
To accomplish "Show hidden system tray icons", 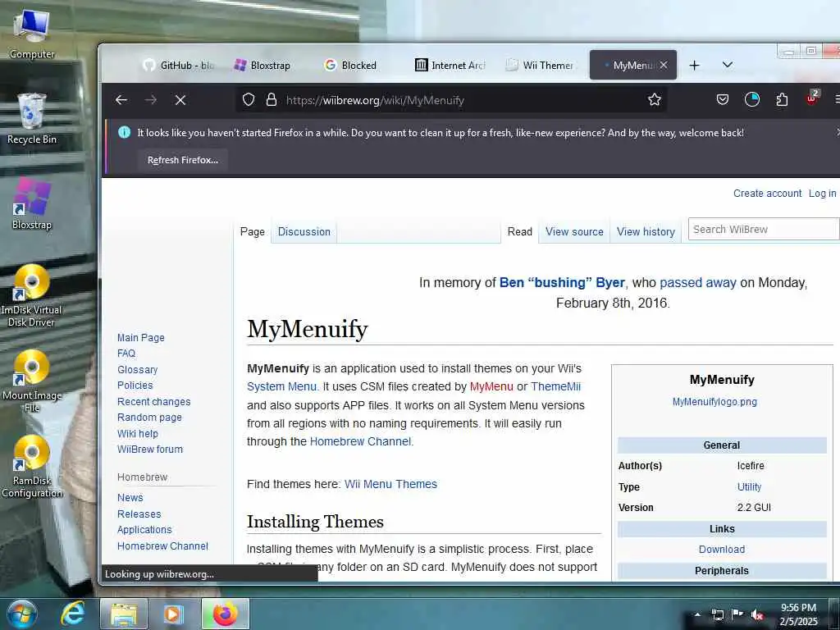I will pyautogui.click(x=697, y=614).
